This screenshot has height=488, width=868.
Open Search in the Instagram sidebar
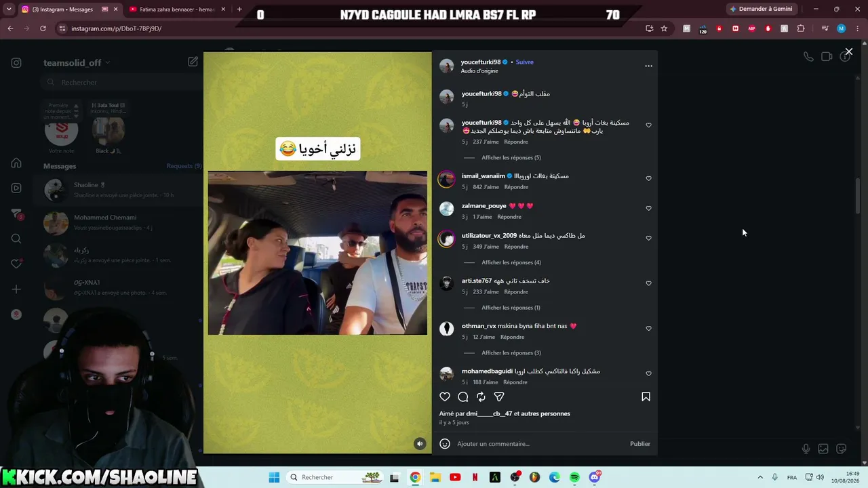pos(16,239)
